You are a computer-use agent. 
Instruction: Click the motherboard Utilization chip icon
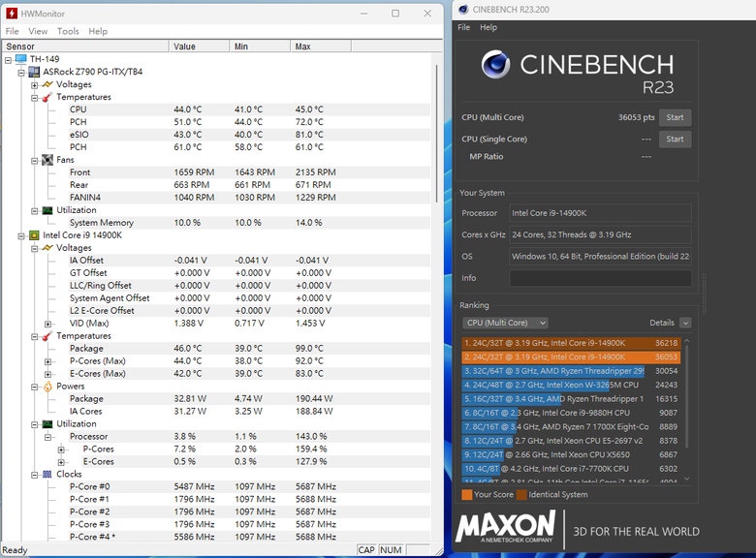point(47,210)
